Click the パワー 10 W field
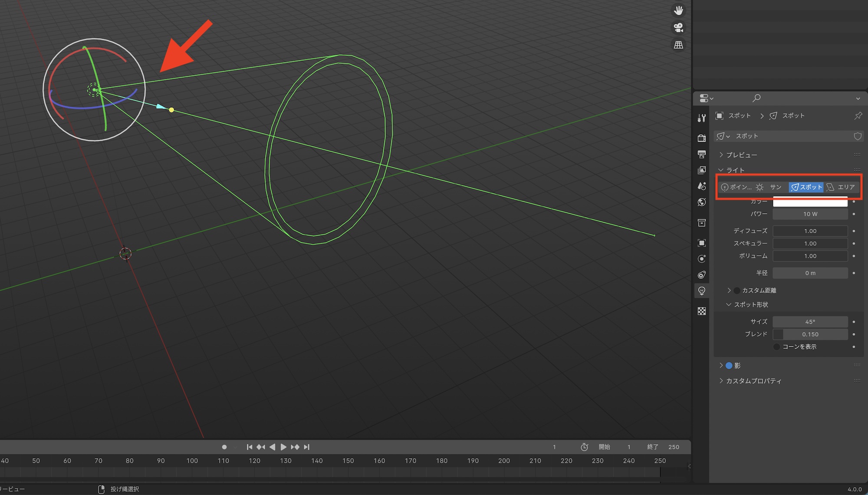Viewport: 868px width, 495px height. (810, 214)
